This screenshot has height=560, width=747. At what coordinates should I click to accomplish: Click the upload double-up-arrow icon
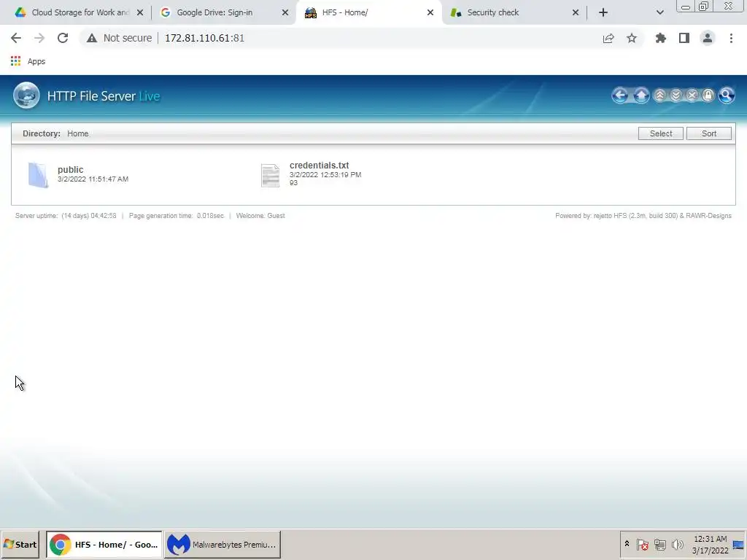pyautogui.click(x=659, y=96)
